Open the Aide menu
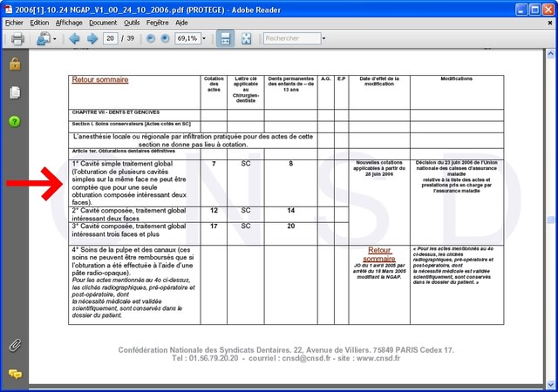This screenshot has height=392, width=558. 181,23
